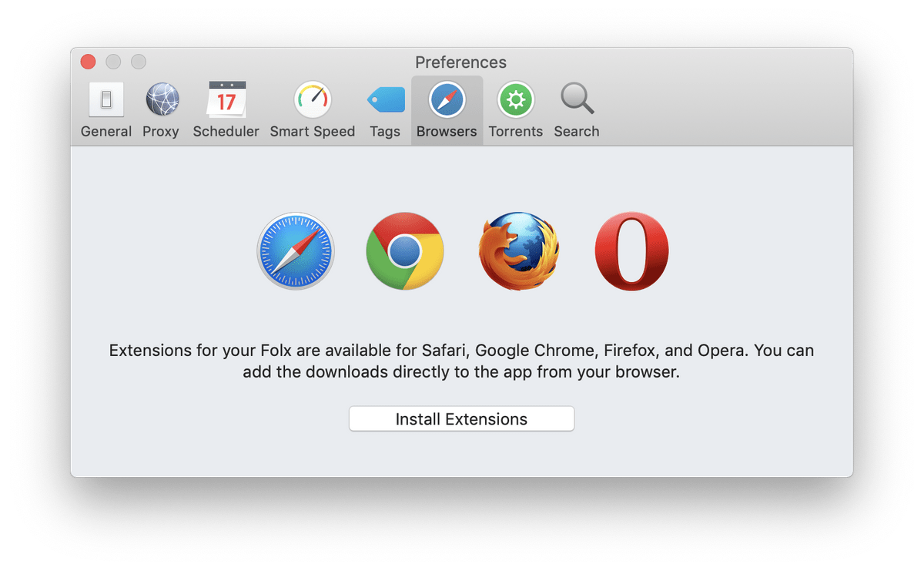Click the red Opera browser icon
924x571 pixels.
coord(631,251)
